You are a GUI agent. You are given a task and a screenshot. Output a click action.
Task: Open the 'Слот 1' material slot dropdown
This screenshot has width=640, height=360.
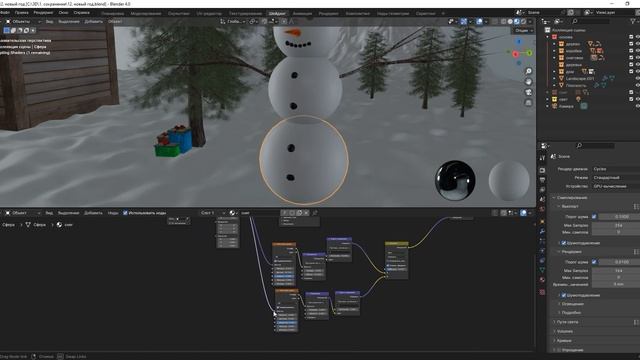pyautogui.click(x=213, y=213)
